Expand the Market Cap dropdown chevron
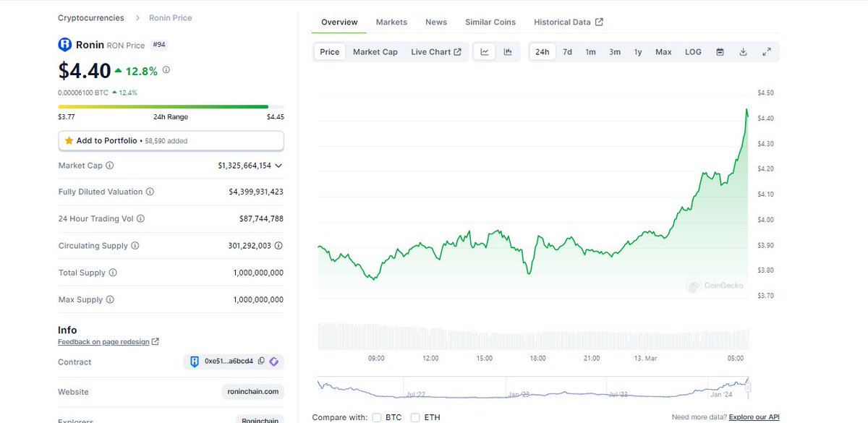The height and width of the screenshot is (423, 868). click(278, 166)
